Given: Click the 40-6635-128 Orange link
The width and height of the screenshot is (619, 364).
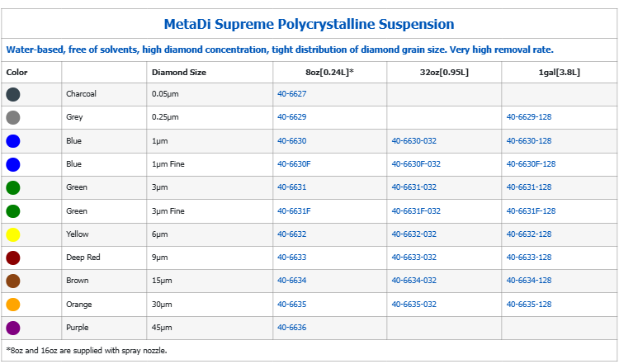Looking at the screenshot, I should pyautogui.click(x=529, y=305).
